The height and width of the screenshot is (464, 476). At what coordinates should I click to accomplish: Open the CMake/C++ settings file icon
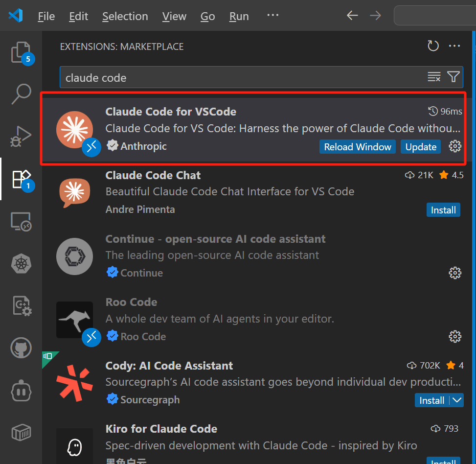[x=22, y=306]
